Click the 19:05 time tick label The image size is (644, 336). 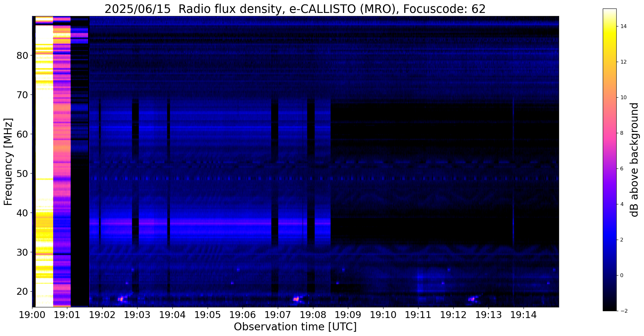[x=207, y=315]
